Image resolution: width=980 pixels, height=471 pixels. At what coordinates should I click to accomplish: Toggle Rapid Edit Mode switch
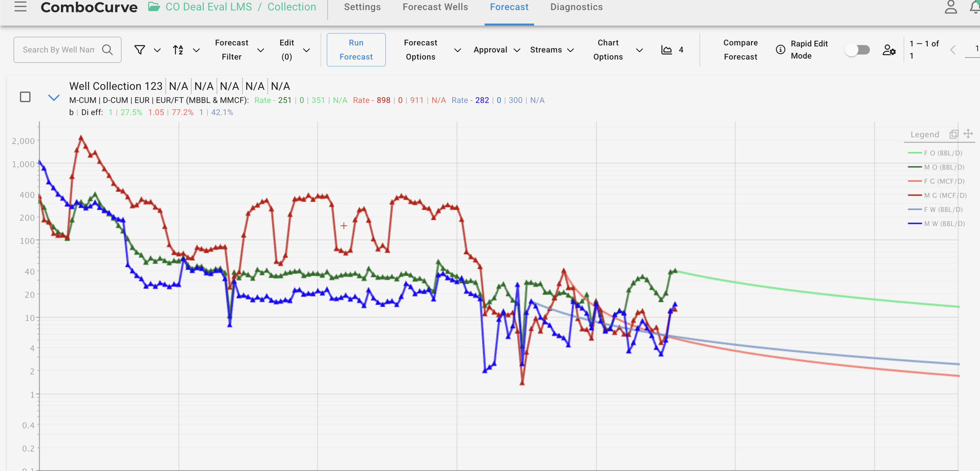coord(857,50)
